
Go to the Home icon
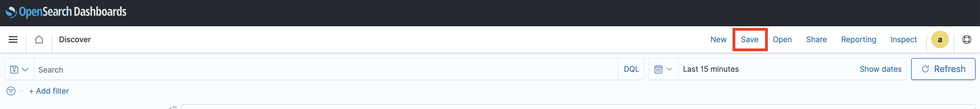point(39,39)
